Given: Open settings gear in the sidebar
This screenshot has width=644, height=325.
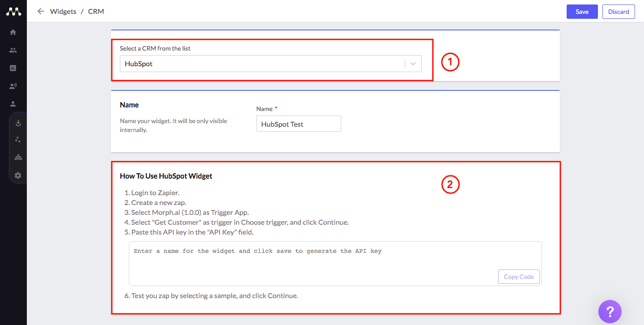Looking at the screenshot, I should (18, 175).
